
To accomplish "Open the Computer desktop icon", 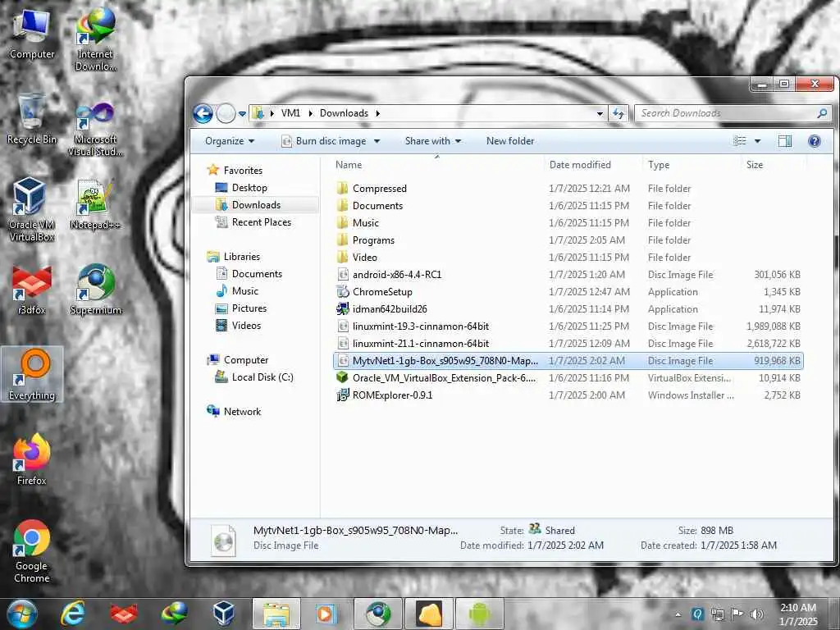I will point(32,34).
